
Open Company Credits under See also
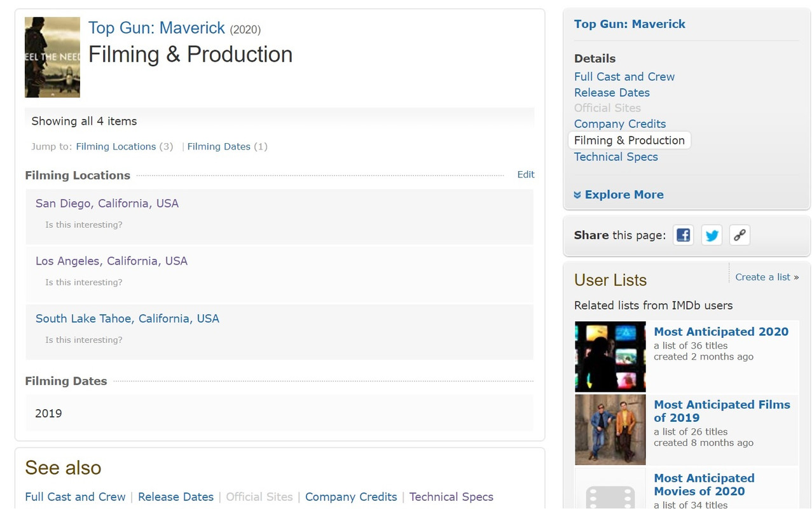click(351, 497)
